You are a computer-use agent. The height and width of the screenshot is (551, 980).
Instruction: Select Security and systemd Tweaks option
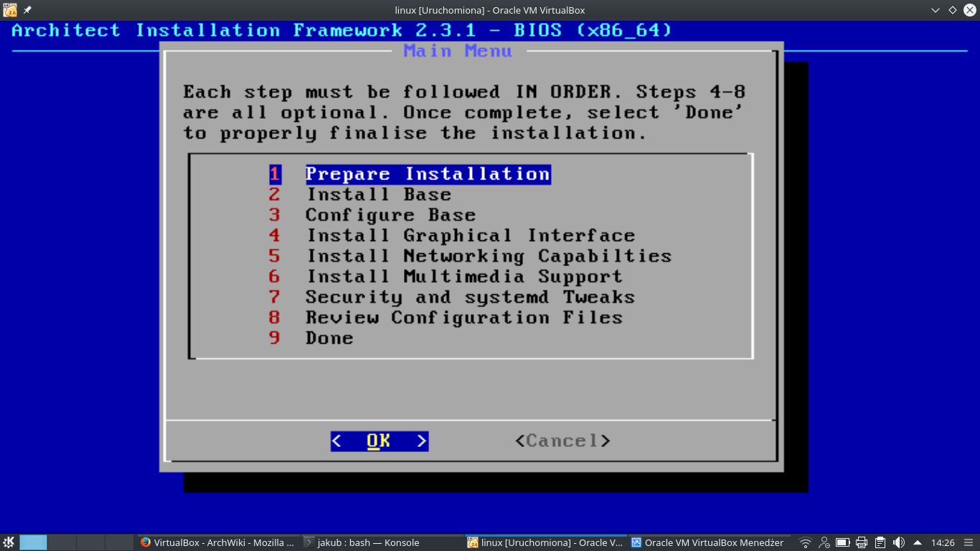[452, 297]
